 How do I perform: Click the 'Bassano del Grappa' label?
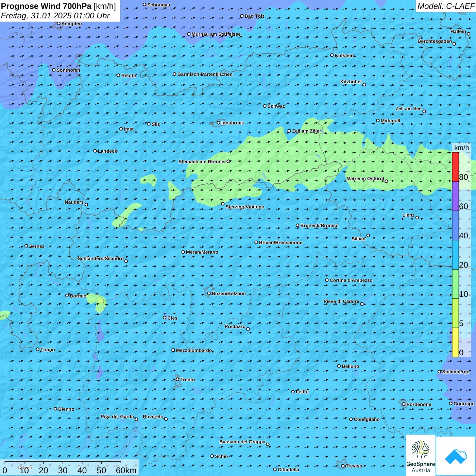pos(242,442)
